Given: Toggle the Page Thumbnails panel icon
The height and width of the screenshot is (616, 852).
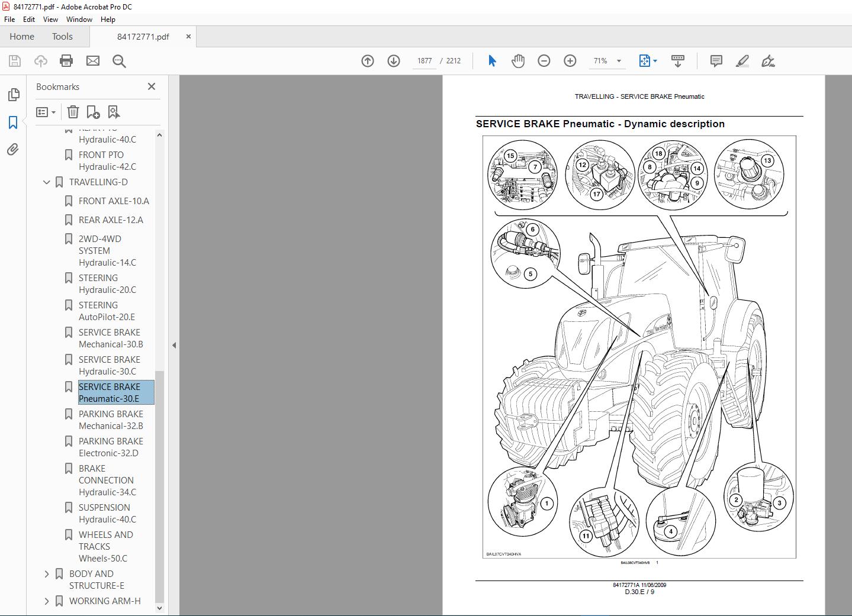Looking at the screenshot, I should [x=13, y=95].
